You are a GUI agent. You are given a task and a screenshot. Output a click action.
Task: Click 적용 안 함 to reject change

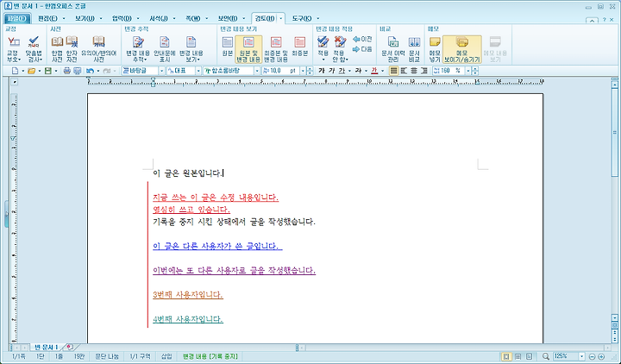coord(340,49)
